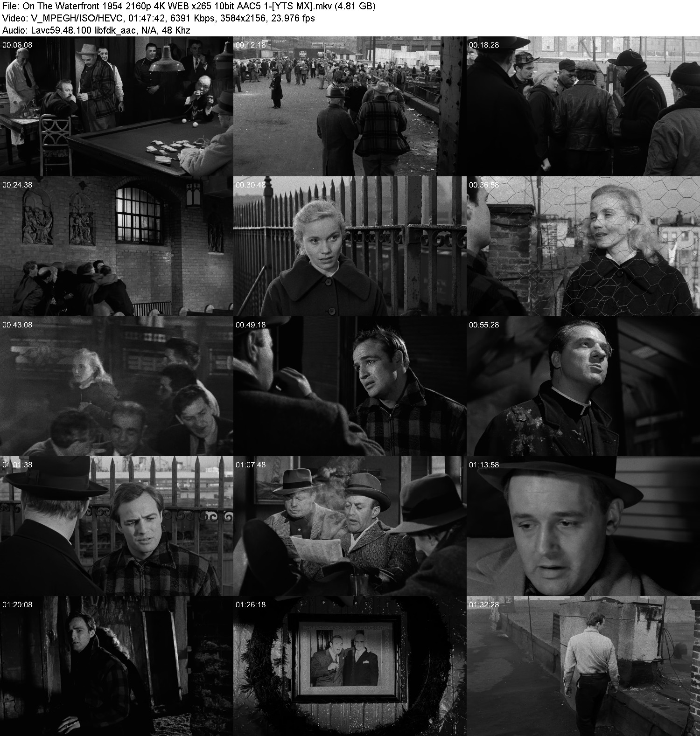The width and height of the screenshot is (700, 736).
Task: Pick the frame timestamped 01:26:18
Action: click(x=350, y=666)
